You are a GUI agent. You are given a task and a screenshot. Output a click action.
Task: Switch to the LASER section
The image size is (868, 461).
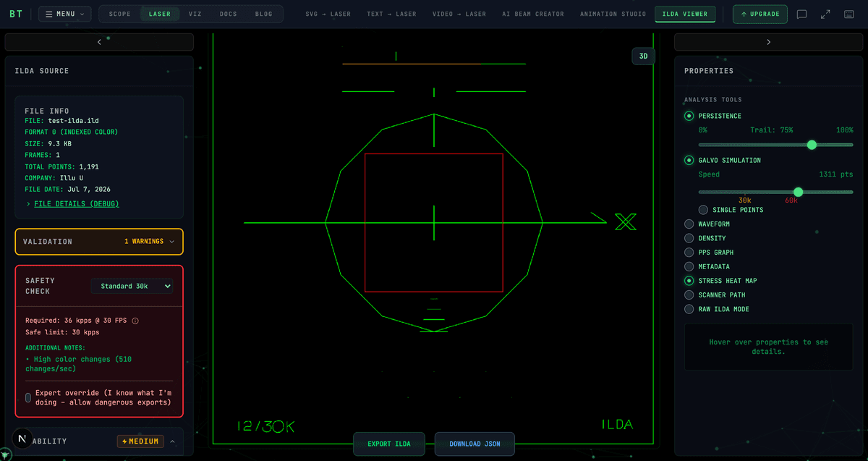coord(160,14)
